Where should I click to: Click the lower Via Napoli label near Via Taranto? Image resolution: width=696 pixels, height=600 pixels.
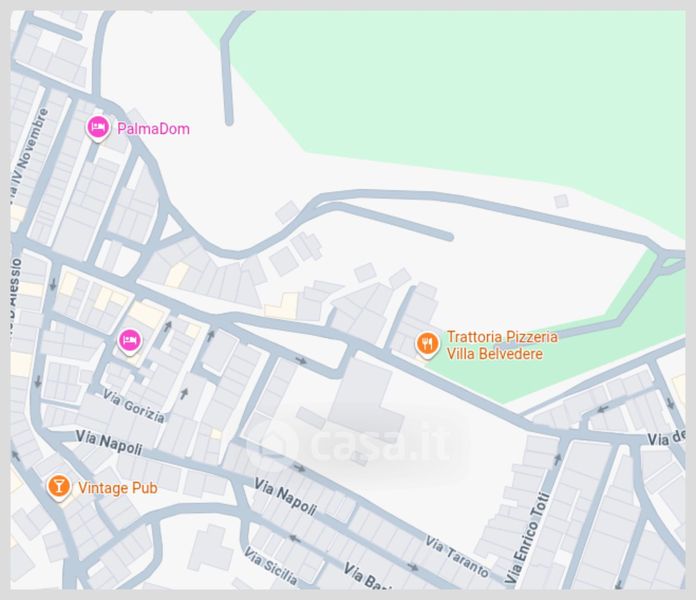tap(286, 497)
